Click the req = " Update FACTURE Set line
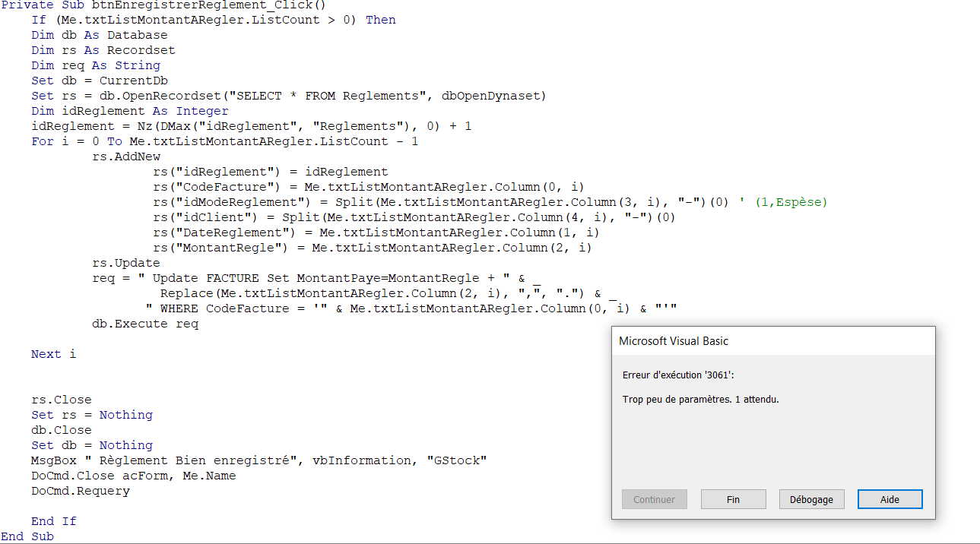Viewport: 980px width, 544px height. click(x=316, y=278)
